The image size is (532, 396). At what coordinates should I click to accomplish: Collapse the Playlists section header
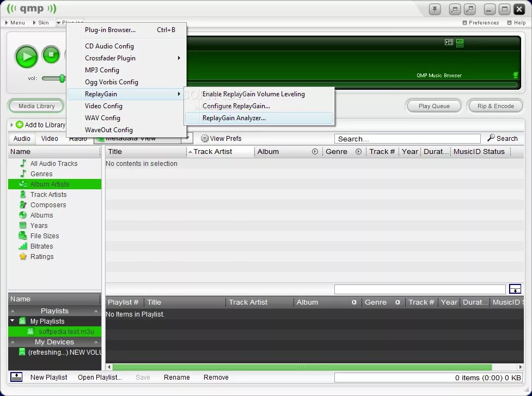[x=54, y=311]
